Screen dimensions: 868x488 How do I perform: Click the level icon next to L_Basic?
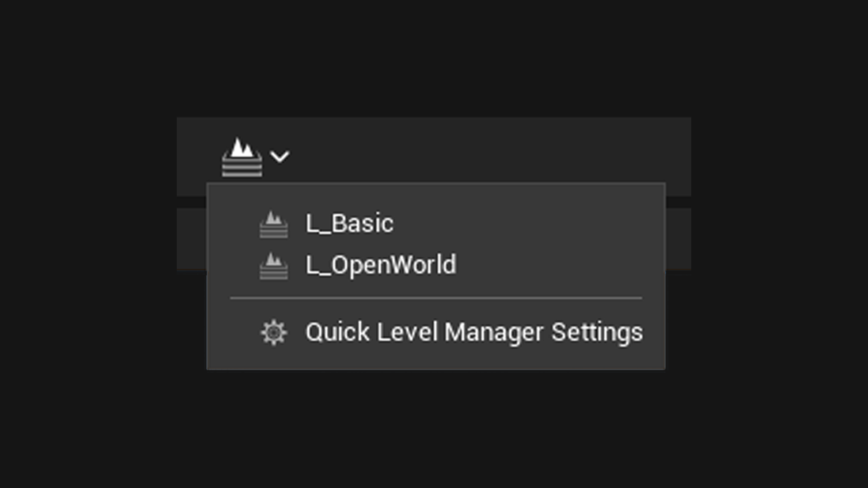click(274, 224)
